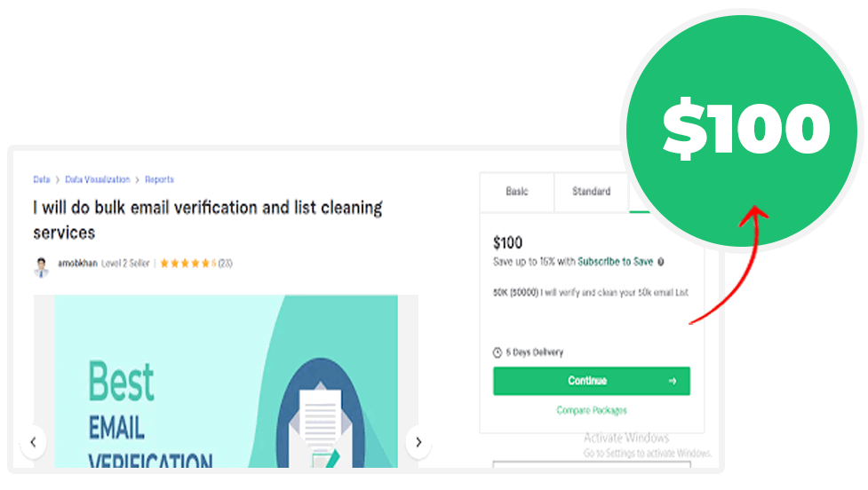Click the review count (23)

coord(226,264)
